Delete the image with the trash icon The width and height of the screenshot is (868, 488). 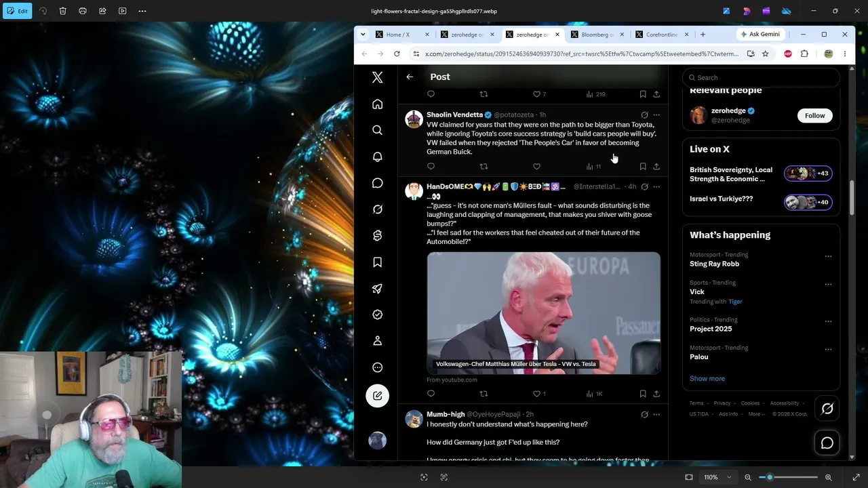[62, 11]
